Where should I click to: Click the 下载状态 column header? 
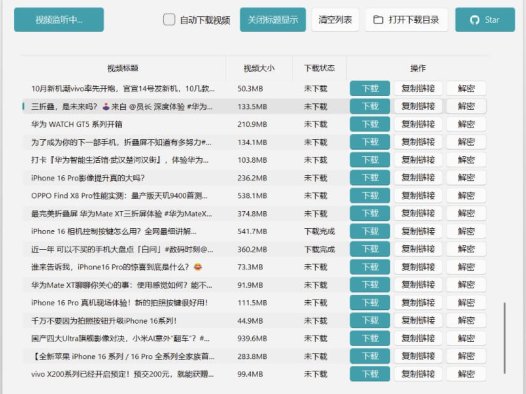pyautogui.click(x=319, y=68)
